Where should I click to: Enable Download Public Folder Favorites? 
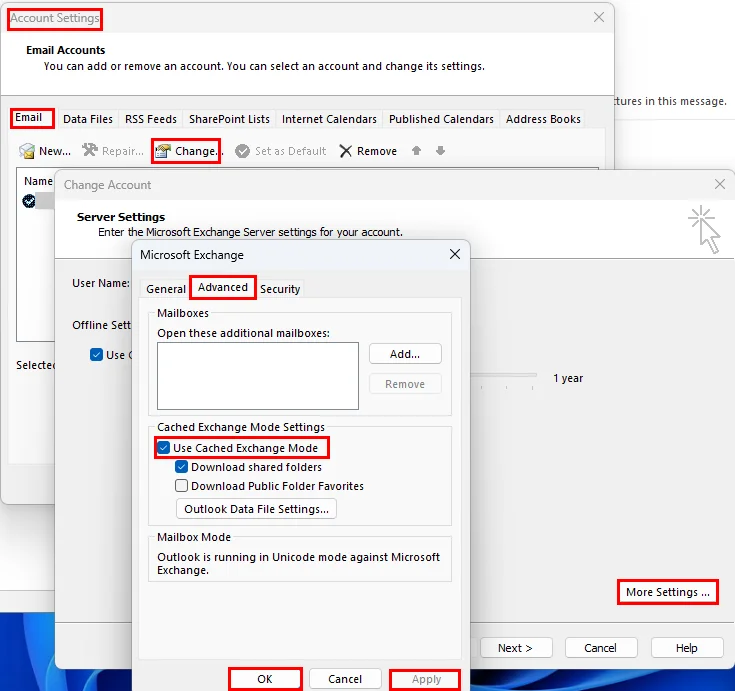click(181, 486)
